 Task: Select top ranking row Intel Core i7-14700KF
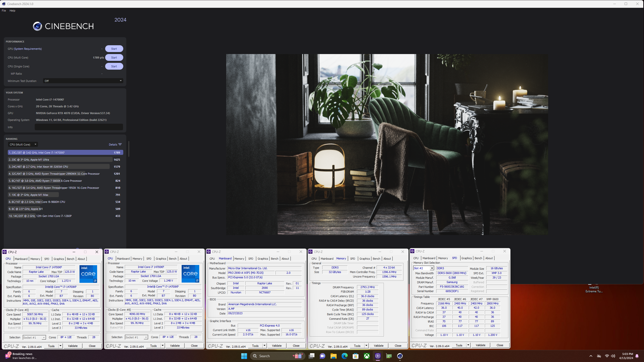click(65, 153)
